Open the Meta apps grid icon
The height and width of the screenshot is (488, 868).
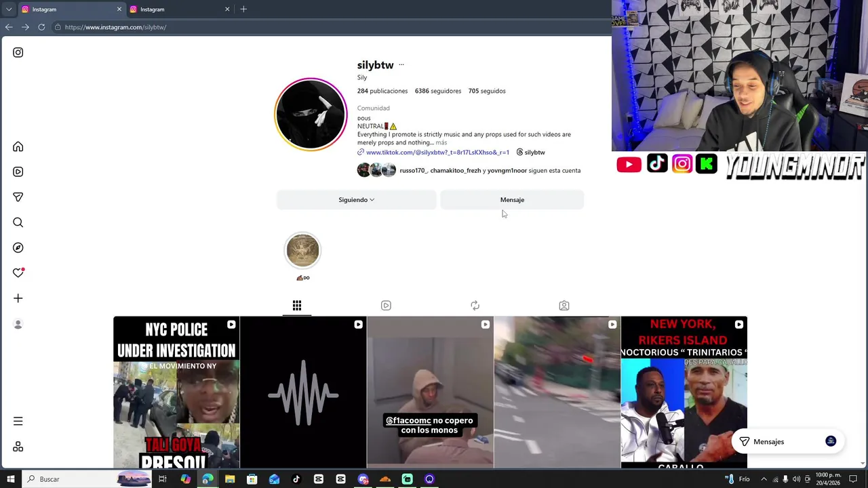[x=18, y=447]
